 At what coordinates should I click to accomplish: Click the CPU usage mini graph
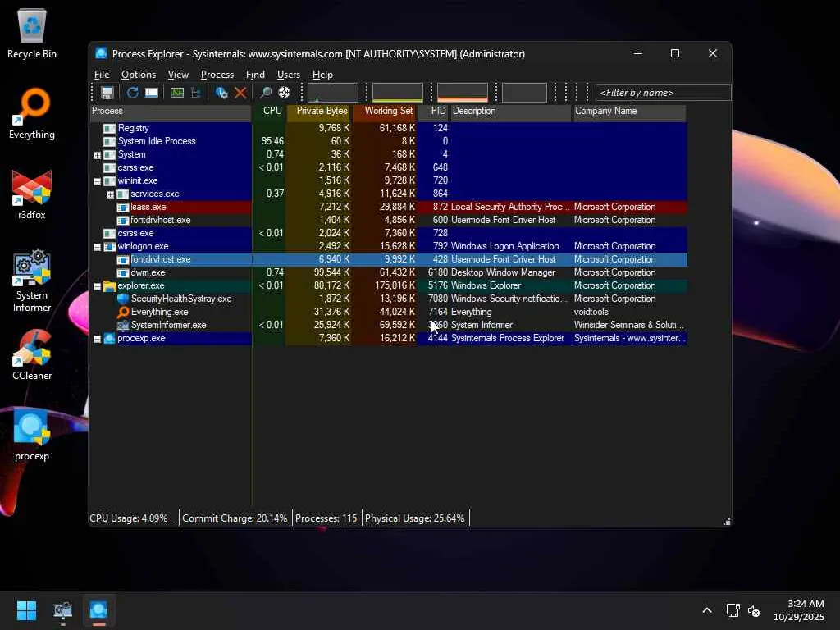333,92
